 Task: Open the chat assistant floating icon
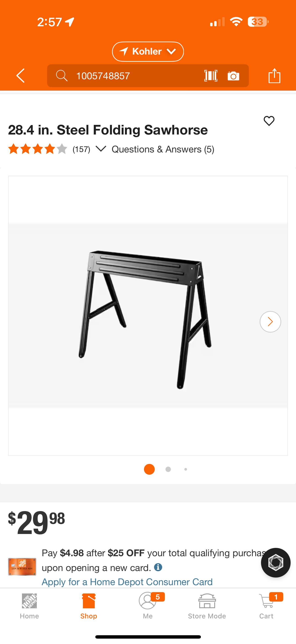(276, 562)
